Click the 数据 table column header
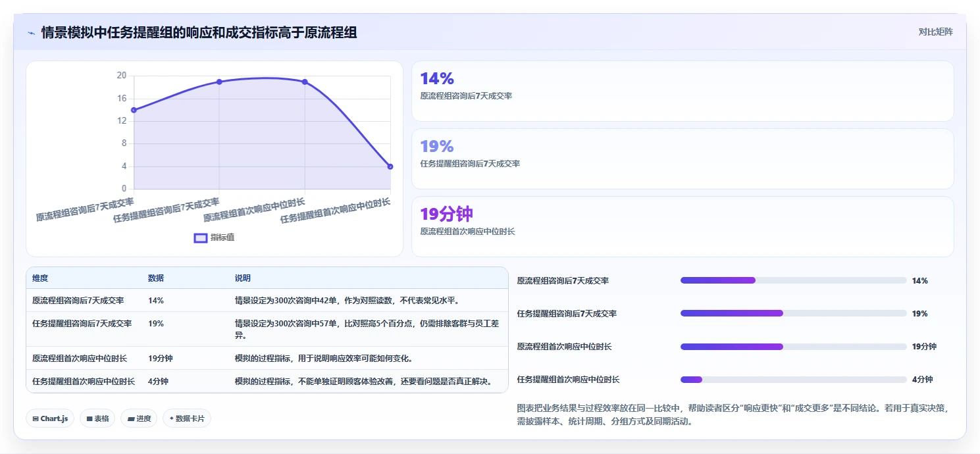The width and height of the screenshot is (980, 454). pos(156,278)
